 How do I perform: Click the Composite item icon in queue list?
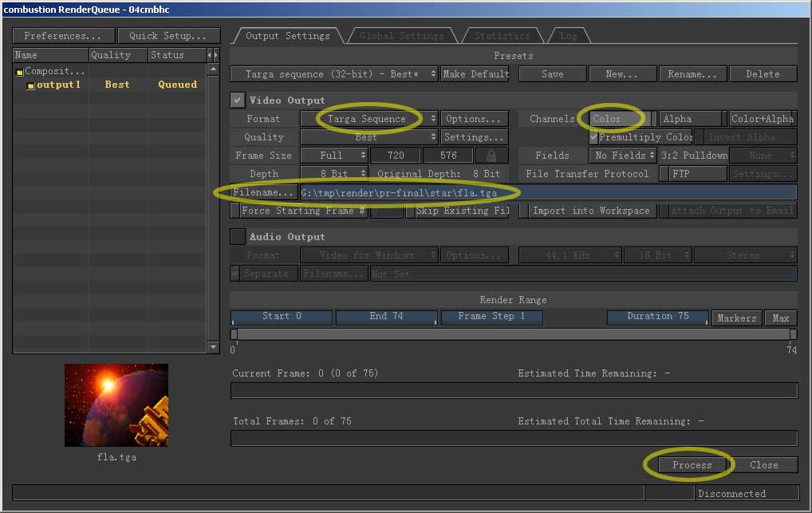click(19, 72)
